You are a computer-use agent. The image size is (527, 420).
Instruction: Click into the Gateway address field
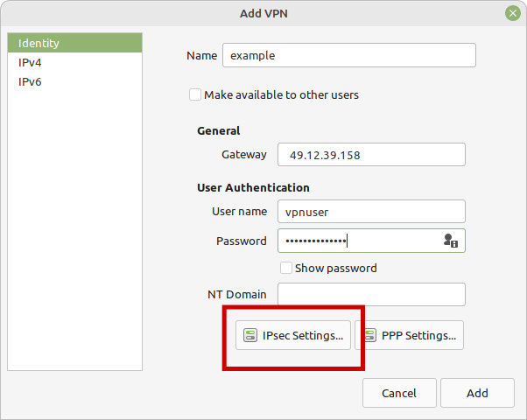click(371, 155)
